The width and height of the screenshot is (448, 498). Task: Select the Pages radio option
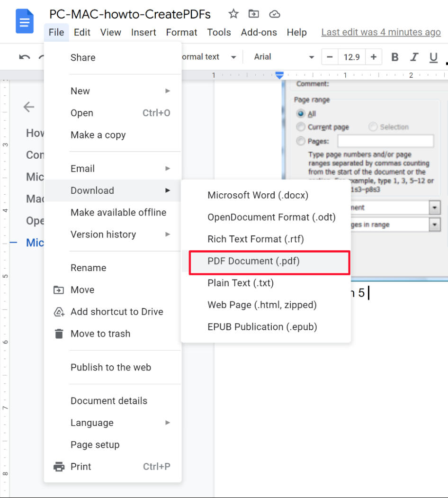(301, 140)
